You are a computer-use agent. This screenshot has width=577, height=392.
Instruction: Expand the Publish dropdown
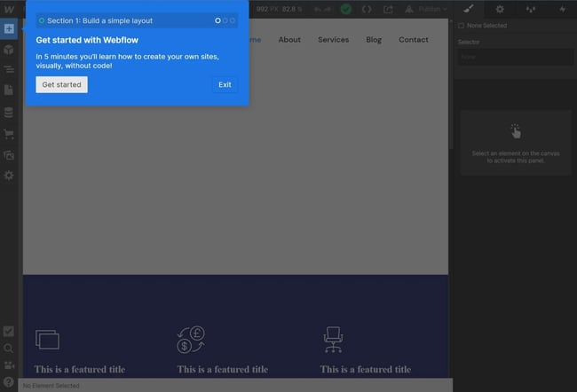(433, 9)
